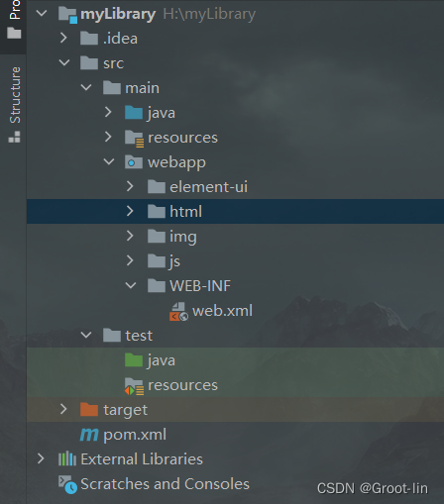Viewport: 444px width, 504px height.
Task: Select the myLibrary project label
Action: [x=118, y=14]
